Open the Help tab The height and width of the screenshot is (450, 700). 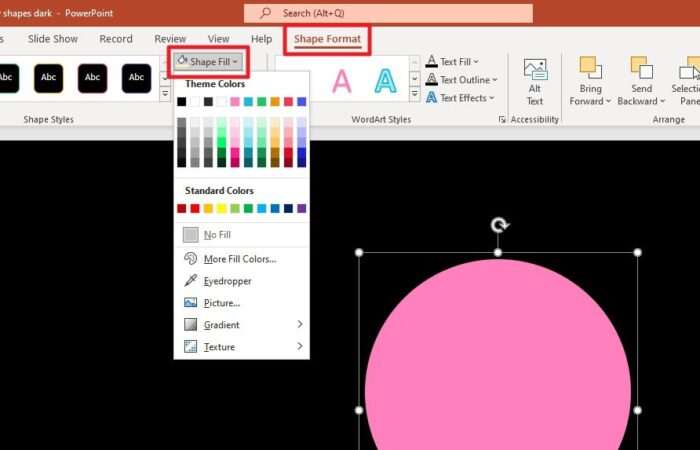point(261,39)
